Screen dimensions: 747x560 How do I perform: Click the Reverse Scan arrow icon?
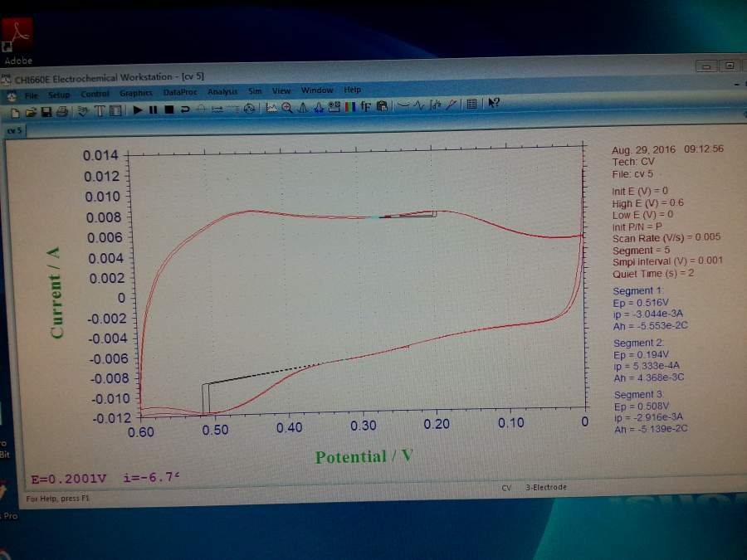(185, 110)
